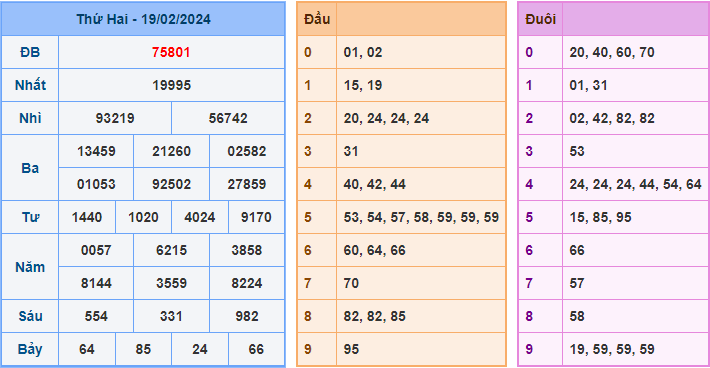
Task: Select third prize number 01053
Action: [96, 184]
